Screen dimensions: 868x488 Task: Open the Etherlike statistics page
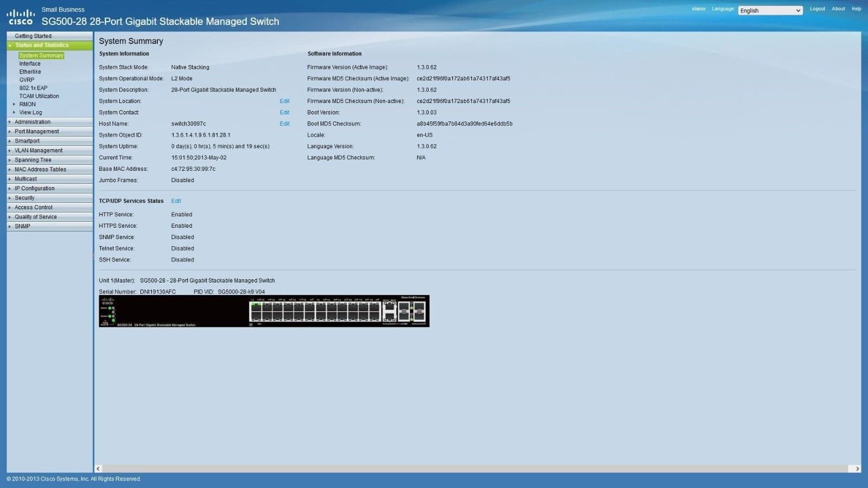[30, 72]
